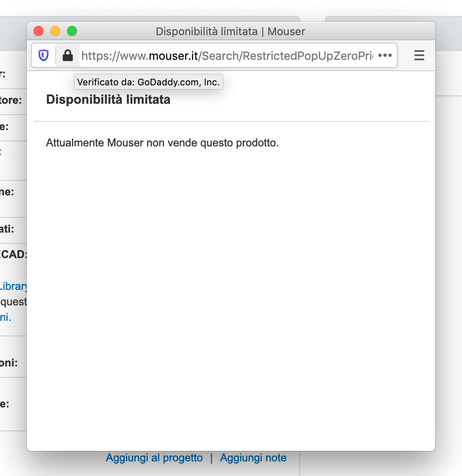Click the padlock site security icon
Image resolution: width=462 pixels, height=476 pixels.
(67, 55)
